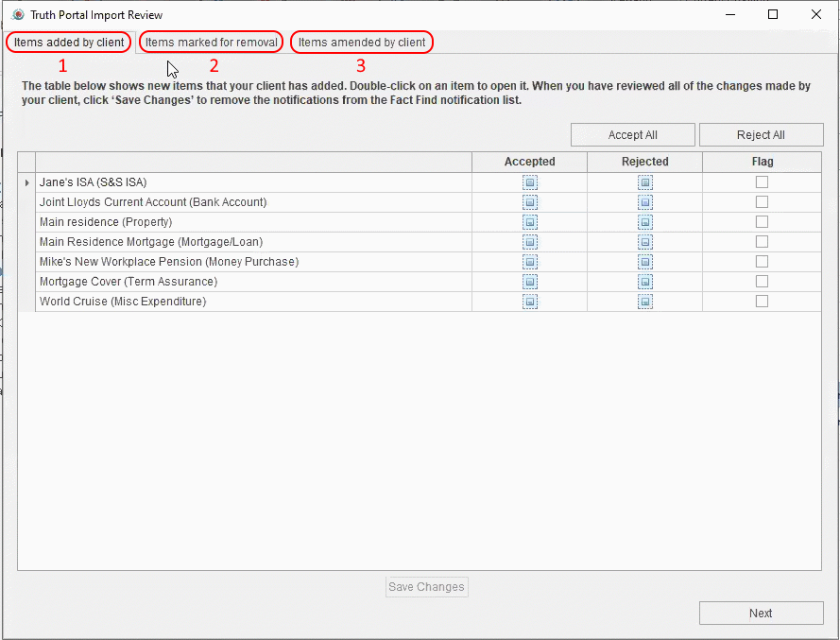The image size is (840, 640).
Task: Tick the Flag checkbox for Main residence
Action: pyautogui.click(x=762, y=222)
